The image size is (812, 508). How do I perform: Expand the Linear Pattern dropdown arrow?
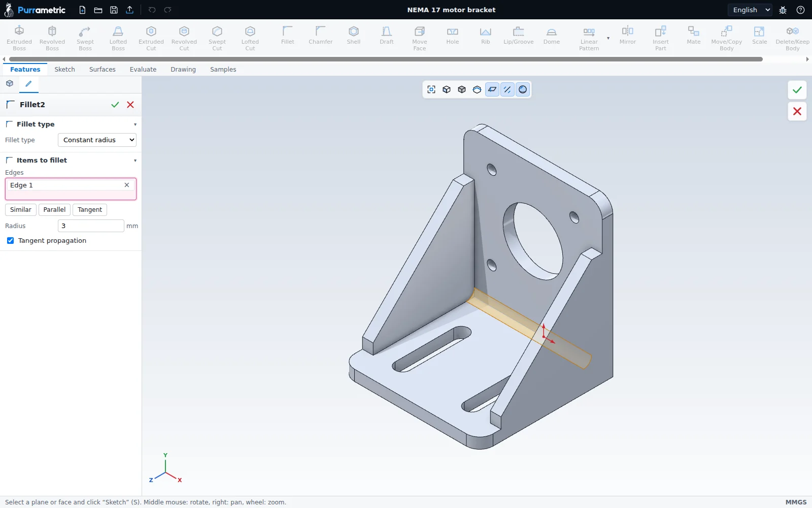(608, 38)
